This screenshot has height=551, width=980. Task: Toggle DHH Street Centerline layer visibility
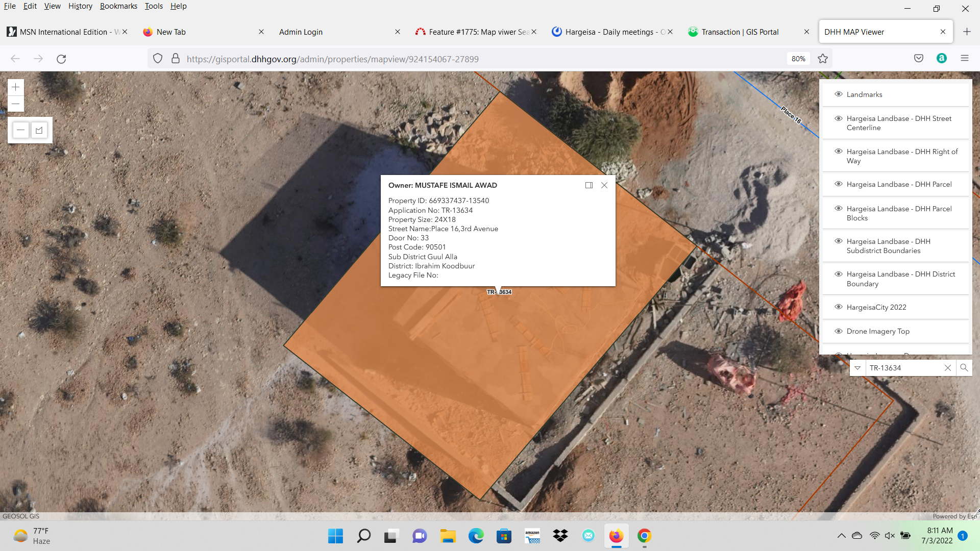(x=838, y=118)
